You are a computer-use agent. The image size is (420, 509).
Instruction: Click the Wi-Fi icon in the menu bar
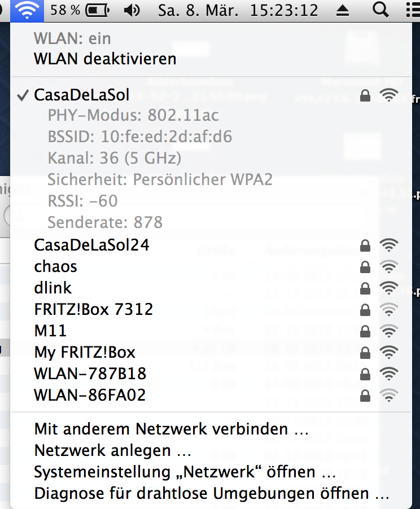pyautogui.click(x=27, y=10)
